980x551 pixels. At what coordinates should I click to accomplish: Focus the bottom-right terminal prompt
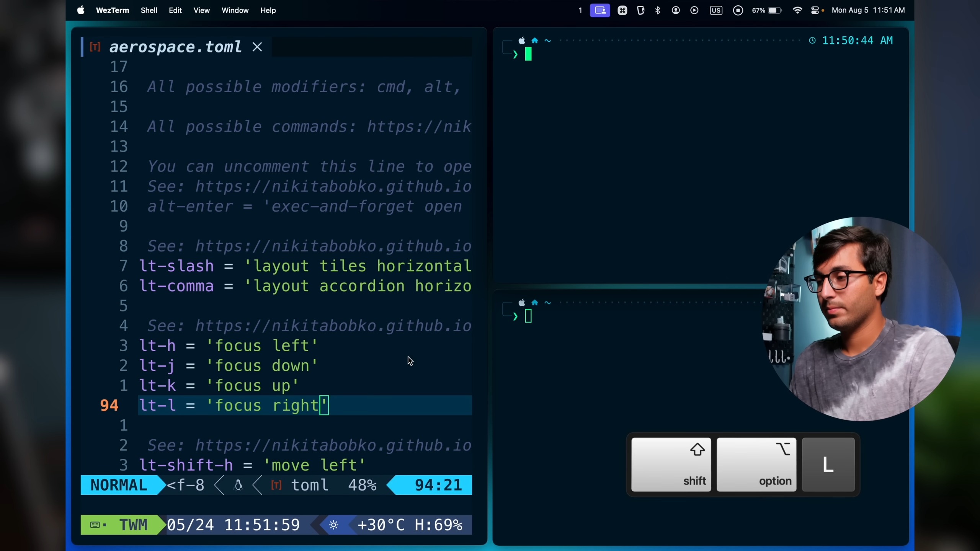(528, 316)
